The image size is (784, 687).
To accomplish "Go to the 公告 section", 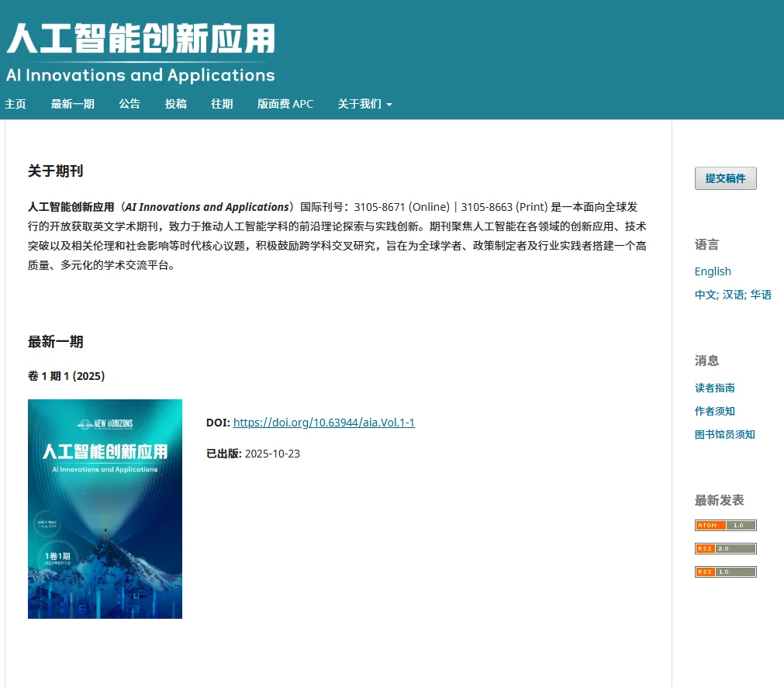I will click(130, 104).
